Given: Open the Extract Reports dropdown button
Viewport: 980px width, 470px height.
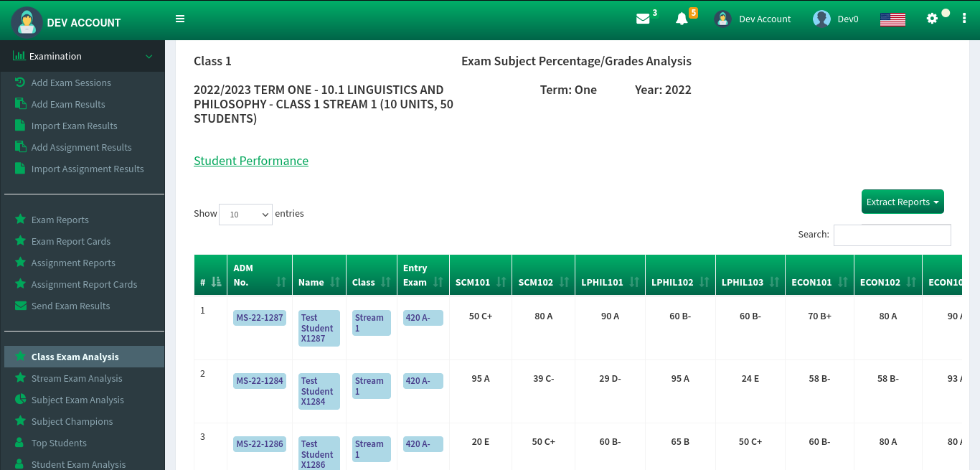Looking at the screenshot, I should click(903, 202).
